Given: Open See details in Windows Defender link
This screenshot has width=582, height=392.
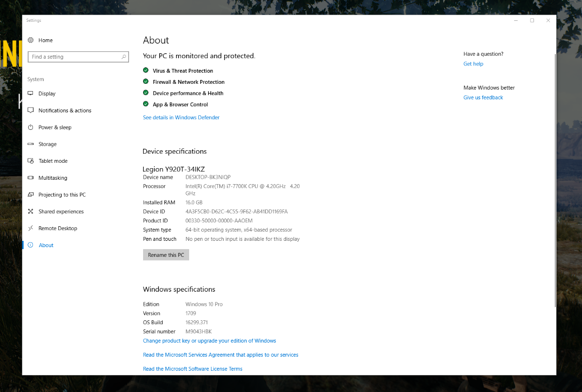Looking at the screenshot, I should [x=181, y=118].
